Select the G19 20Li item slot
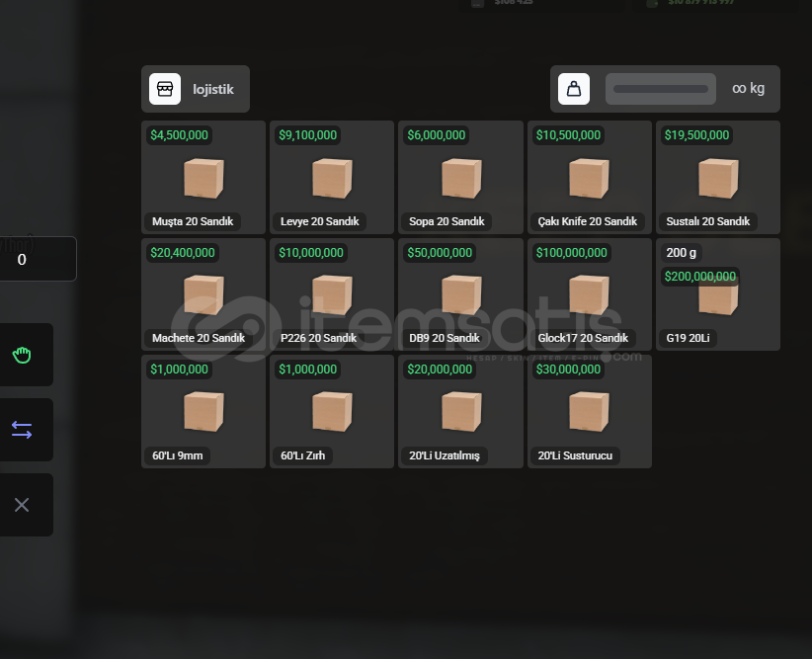This screenshot has height=659, width=812. 717,294
